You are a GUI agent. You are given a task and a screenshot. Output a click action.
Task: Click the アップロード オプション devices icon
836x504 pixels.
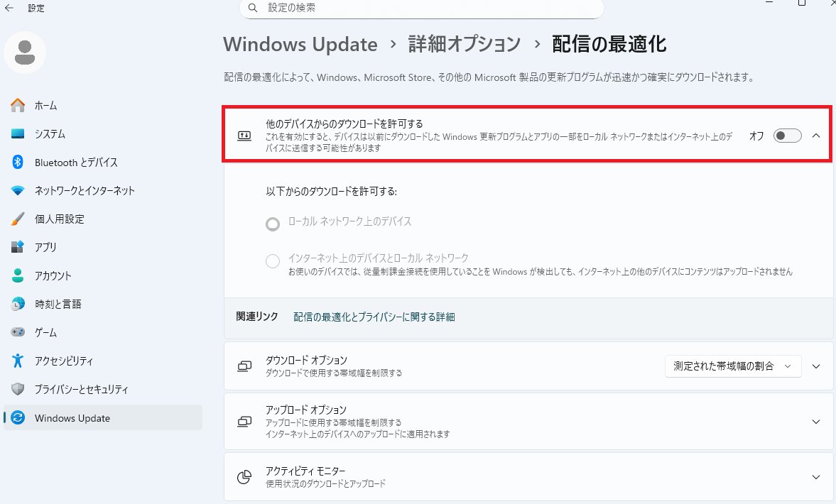click(x=244, y=422)
